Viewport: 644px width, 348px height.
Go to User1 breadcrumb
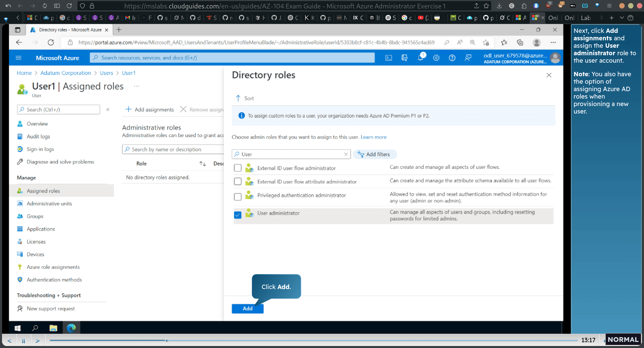[x=129, y=73]
